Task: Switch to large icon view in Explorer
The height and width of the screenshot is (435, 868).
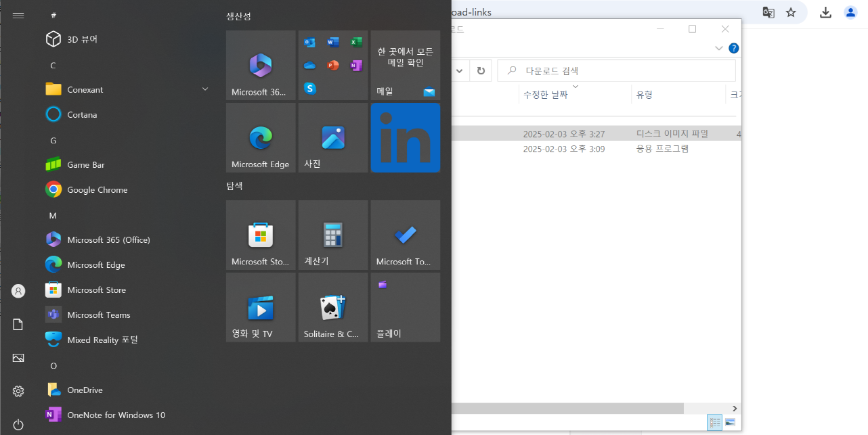Action: 731,422
